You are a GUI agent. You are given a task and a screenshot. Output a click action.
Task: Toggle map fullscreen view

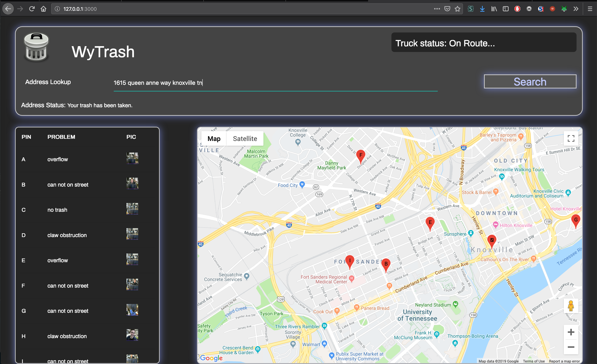[x=571, y=138]
